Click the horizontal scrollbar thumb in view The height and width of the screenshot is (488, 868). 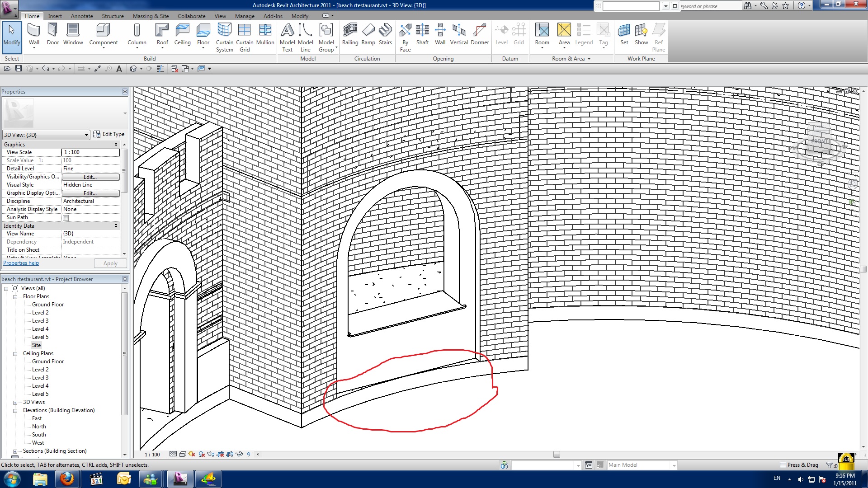tap(557, 454)
